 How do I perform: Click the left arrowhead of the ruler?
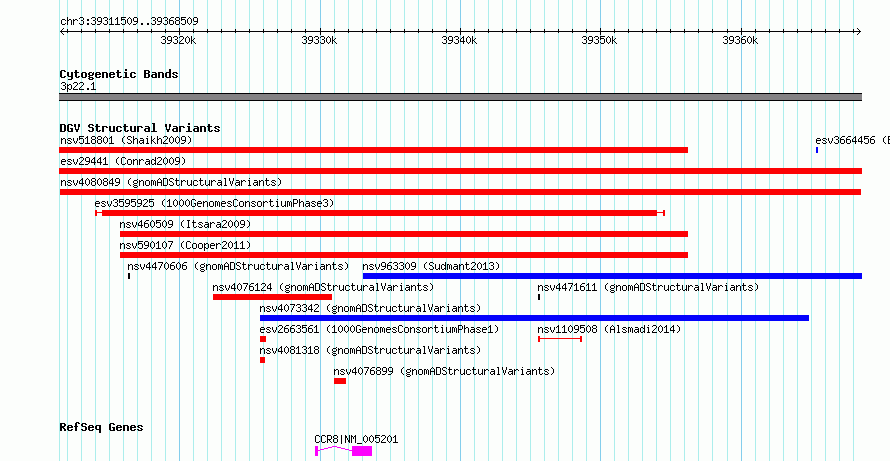point(62,31)
